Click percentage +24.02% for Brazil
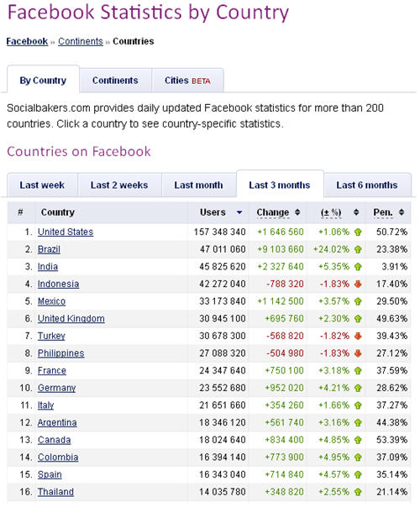420x507 pixels. [331, 249]
